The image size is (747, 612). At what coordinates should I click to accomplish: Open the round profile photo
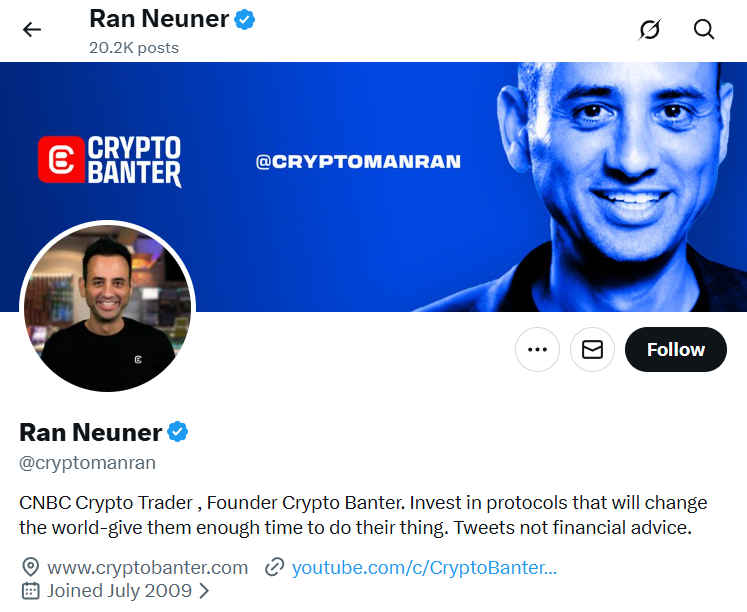107,306
